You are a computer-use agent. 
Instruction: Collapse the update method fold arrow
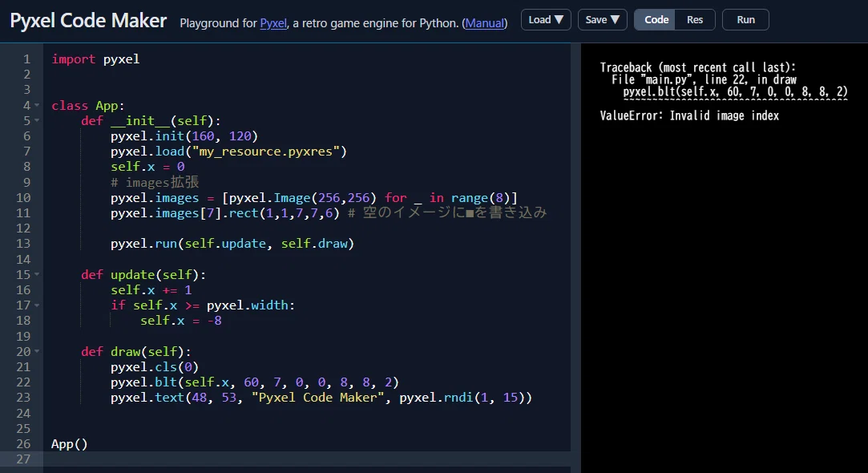(37, 274)
